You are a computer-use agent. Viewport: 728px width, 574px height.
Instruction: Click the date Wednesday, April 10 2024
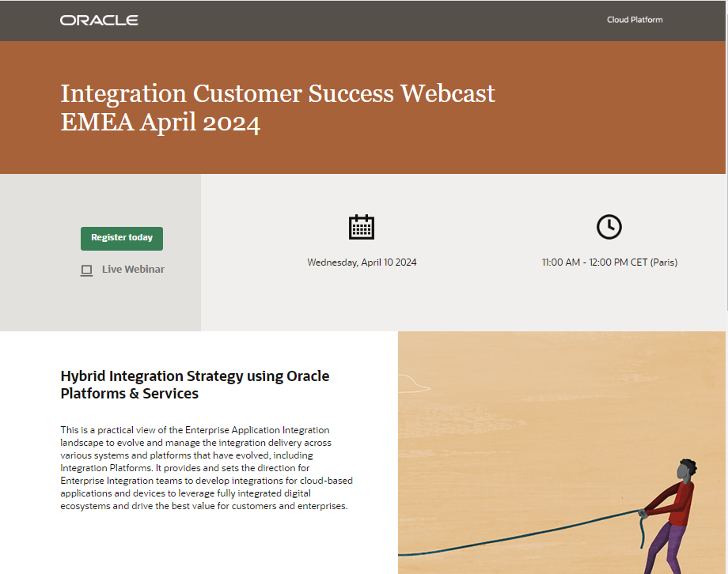pyautogui.click(x=362, y=262)
